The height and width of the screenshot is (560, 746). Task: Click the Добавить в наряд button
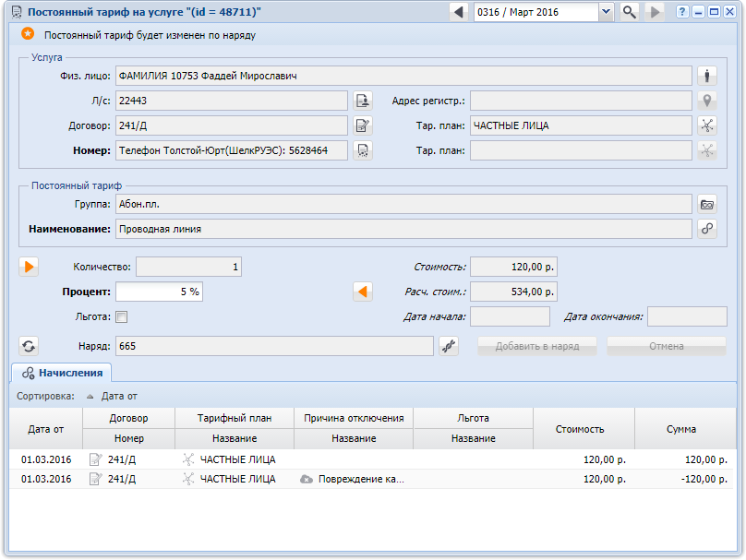[537, 346]
